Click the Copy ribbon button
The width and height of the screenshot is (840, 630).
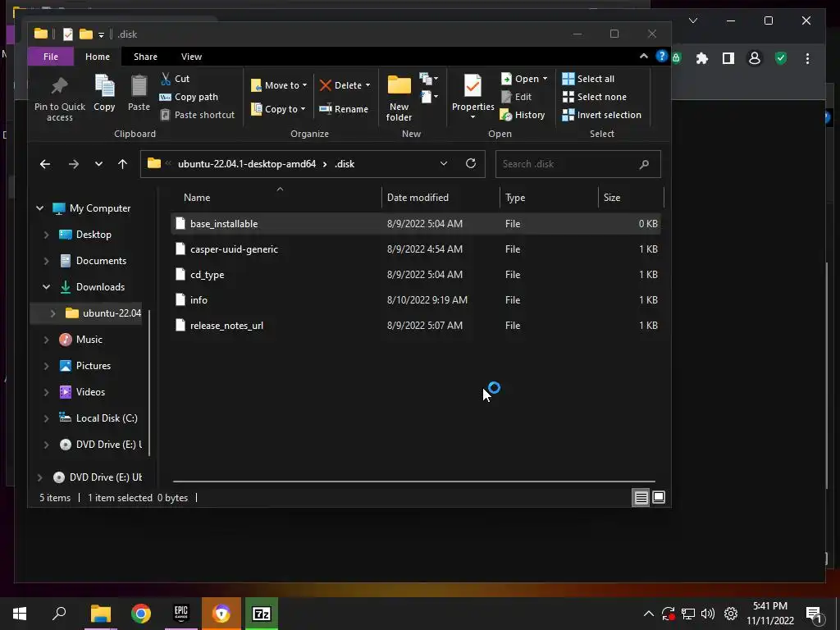(104, 94)
